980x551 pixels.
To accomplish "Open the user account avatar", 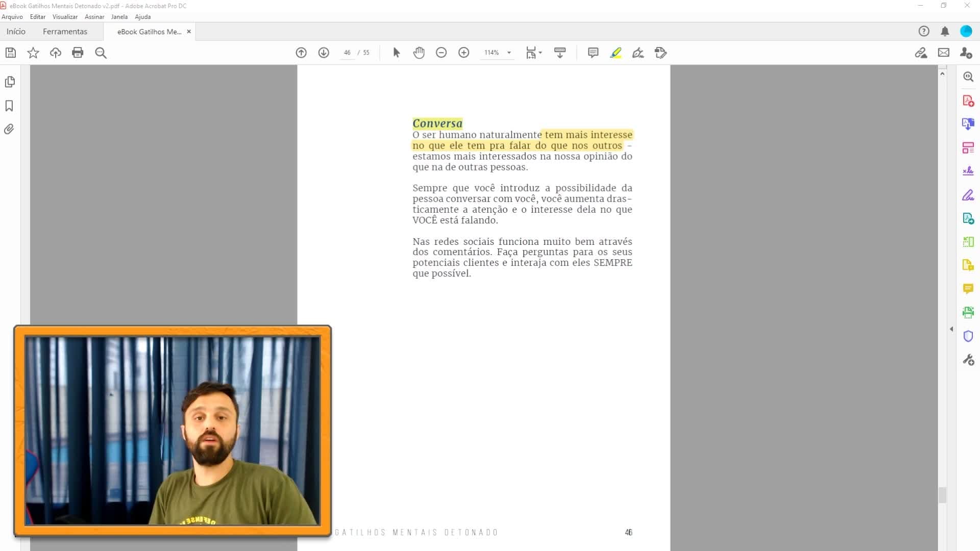I will (x=966, y=32).
